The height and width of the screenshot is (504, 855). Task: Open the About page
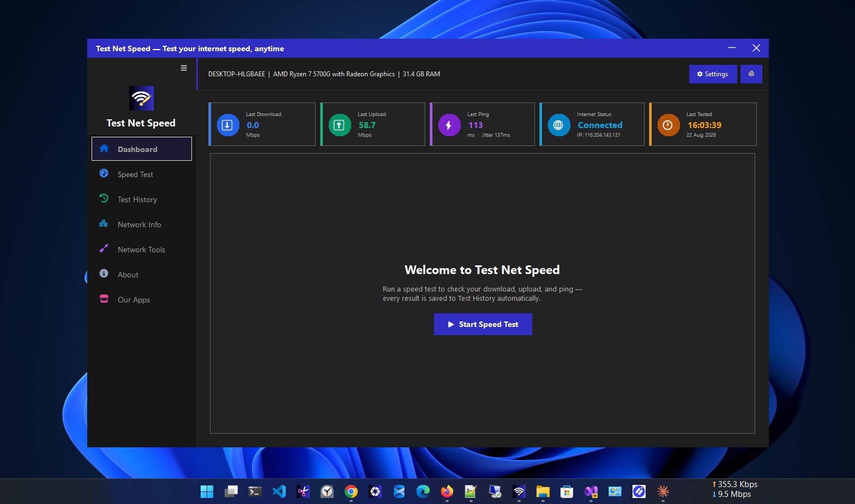142,275
